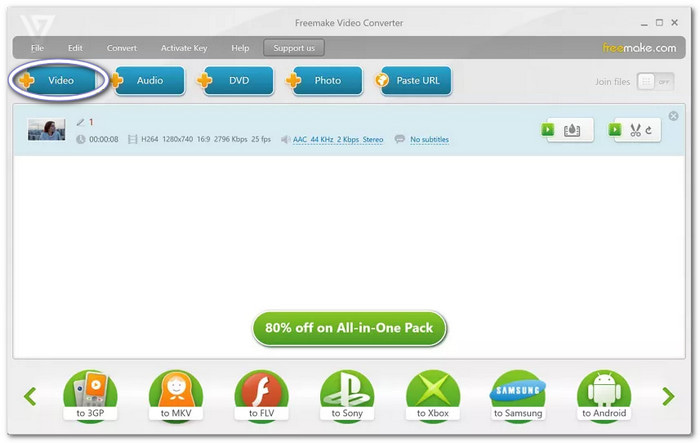Click the subtitle speech bubble icon
This screenshot has height=443, width=700.
click(x=400, y=139)
